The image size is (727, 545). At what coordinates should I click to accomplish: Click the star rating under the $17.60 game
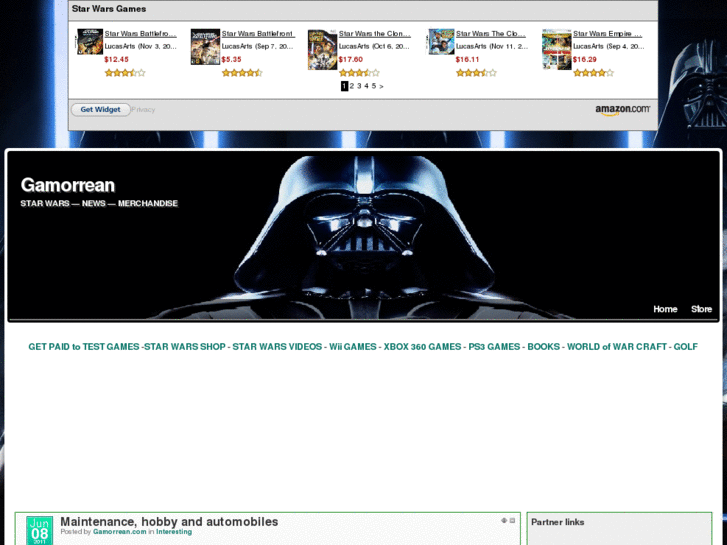point(359,73)
